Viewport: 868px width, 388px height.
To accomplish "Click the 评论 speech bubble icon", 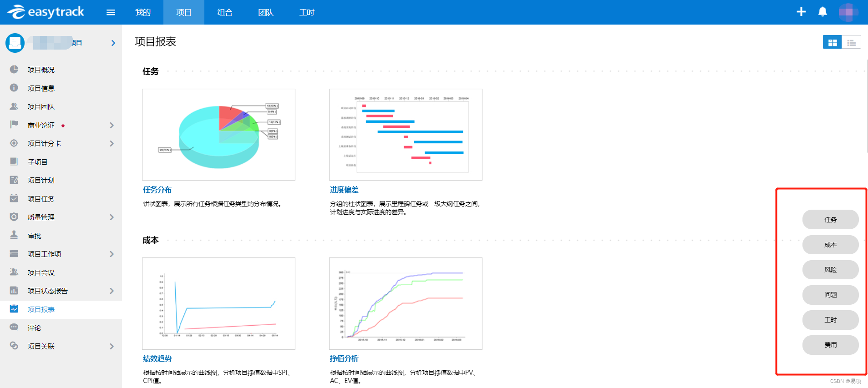I will pyautogui.click(x=14, y=328).
